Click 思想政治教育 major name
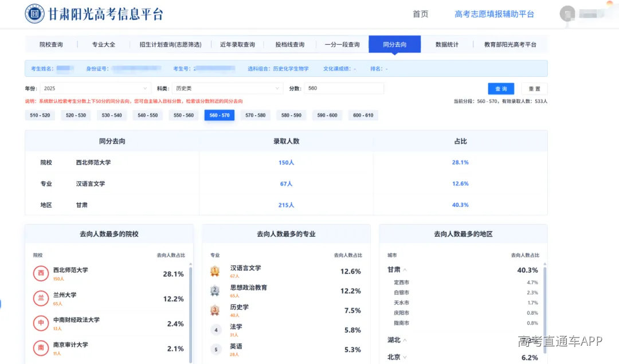 [249, 287]
